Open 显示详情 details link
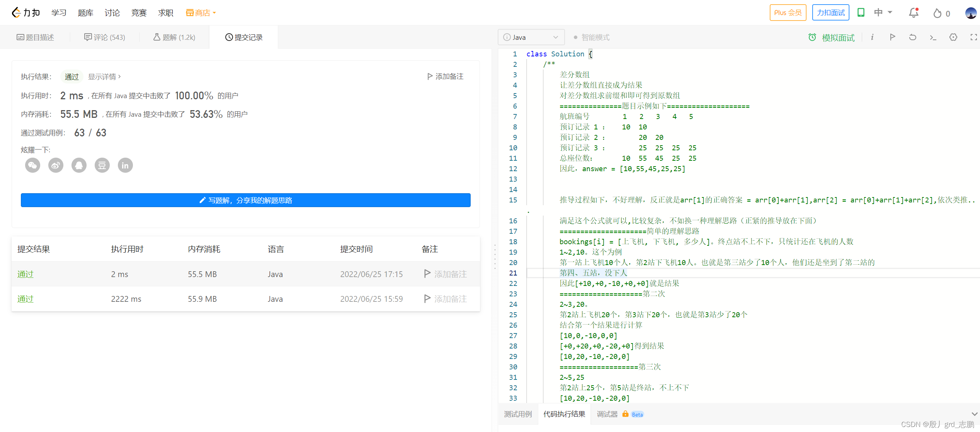980x432 pixels. tap(104, 77)
